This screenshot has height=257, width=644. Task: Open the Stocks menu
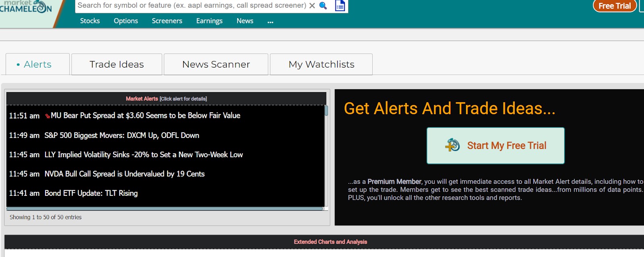pyautogui.click(x=90, y=21)
